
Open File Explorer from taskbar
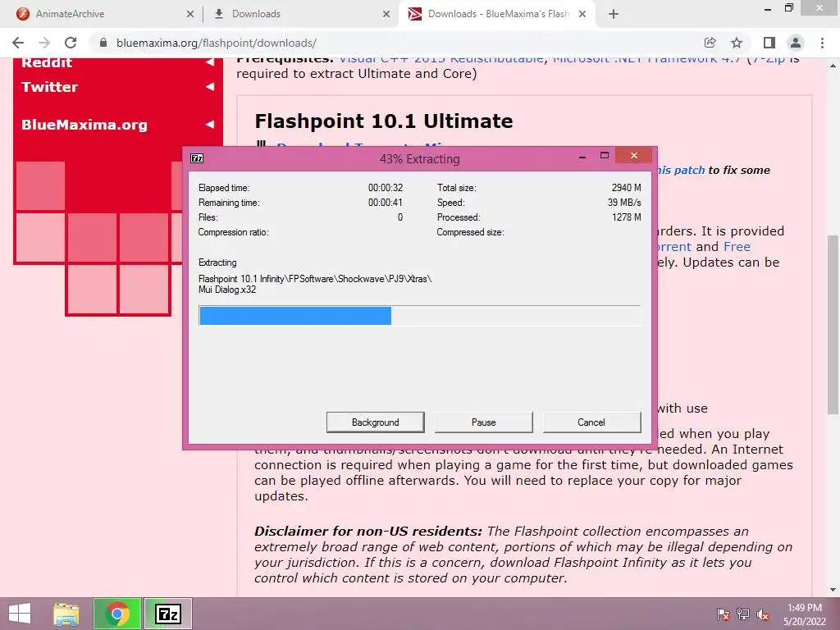click(x=66, y=614)
